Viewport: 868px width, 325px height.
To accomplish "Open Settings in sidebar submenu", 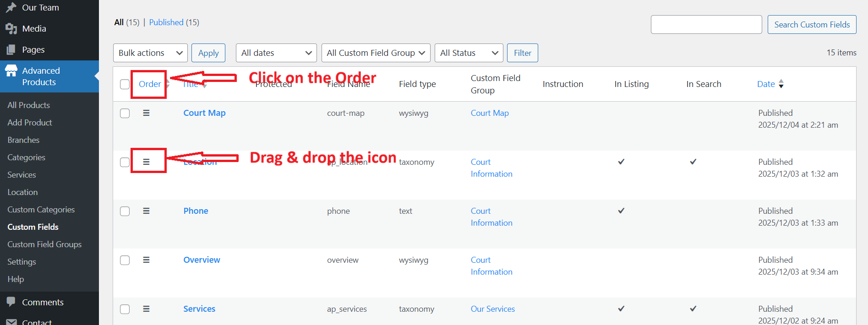I will click(22, 261).
